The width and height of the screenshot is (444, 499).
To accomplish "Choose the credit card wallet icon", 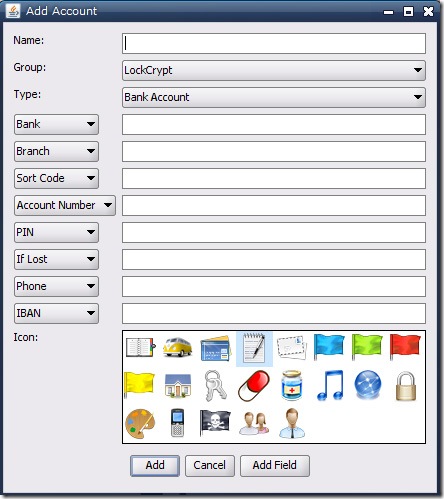I will point(216,348).
